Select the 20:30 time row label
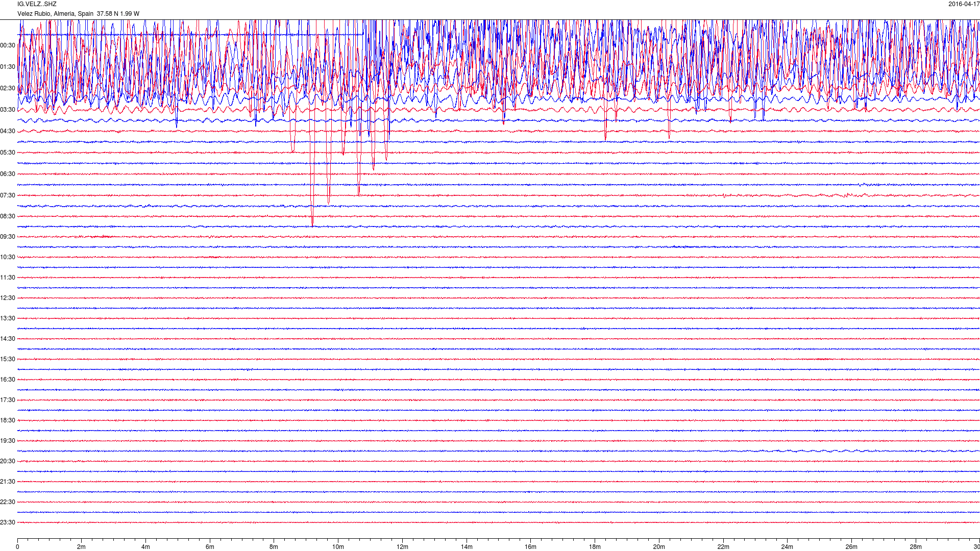The width and height of the screenshot is (980, 551). (8, 461)
